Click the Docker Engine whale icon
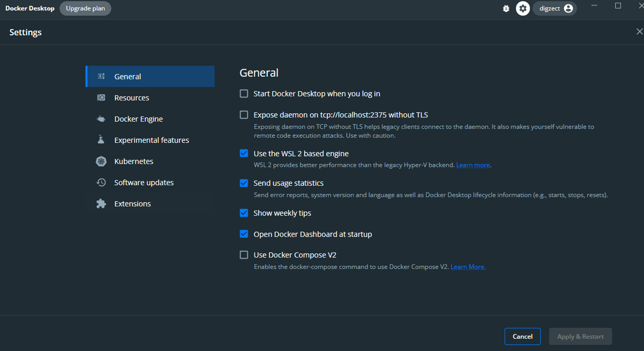Viewport: 644px width, 351px height. 101,119
